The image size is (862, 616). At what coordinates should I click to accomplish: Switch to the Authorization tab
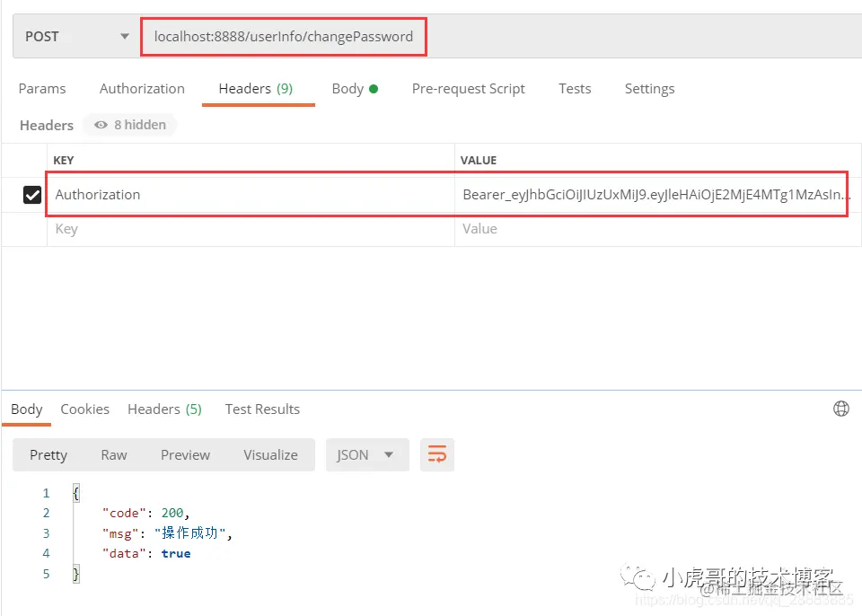click(142, 89)
